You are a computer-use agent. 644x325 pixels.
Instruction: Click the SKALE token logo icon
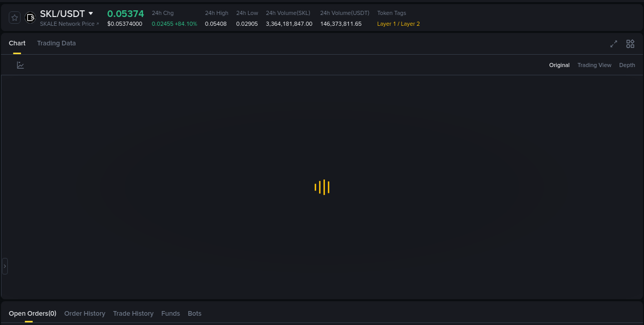(30, 18)
